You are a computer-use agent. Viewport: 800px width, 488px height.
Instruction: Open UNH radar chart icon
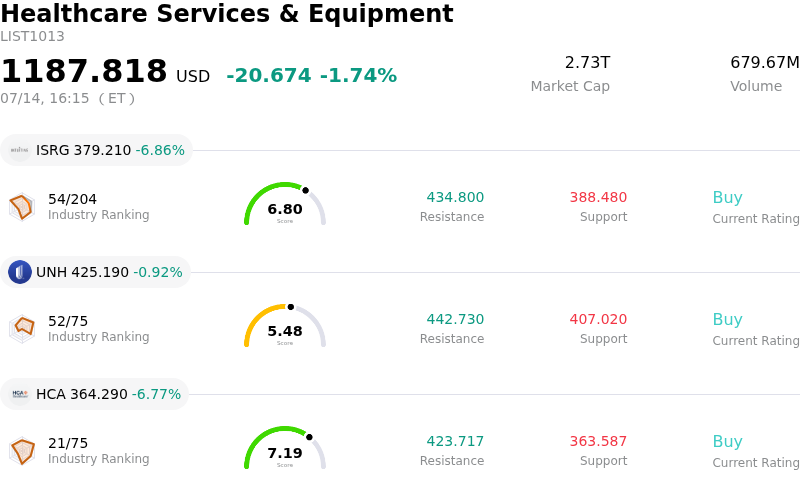(x=22, y=329)
